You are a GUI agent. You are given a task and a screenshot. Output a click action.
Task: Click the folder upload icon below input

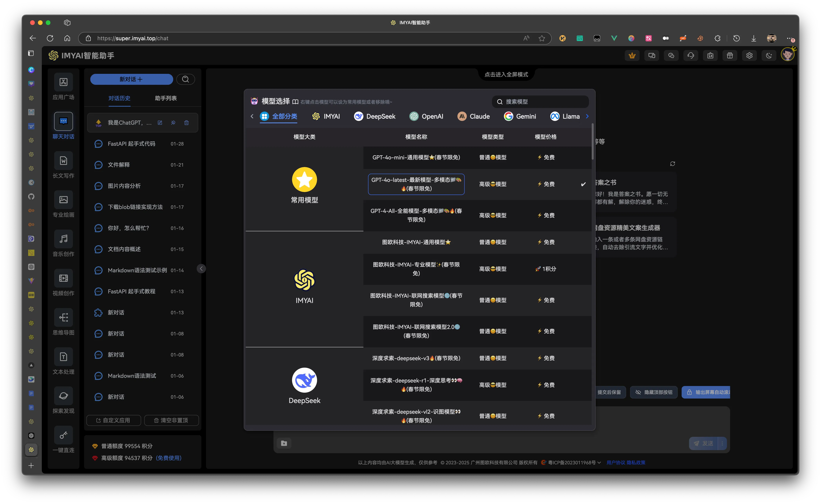284,443
